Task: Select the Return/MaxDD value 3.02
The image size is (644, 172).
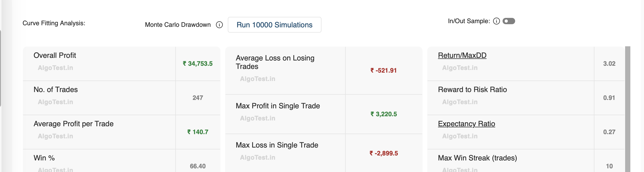Action: [x=609, y=64]
